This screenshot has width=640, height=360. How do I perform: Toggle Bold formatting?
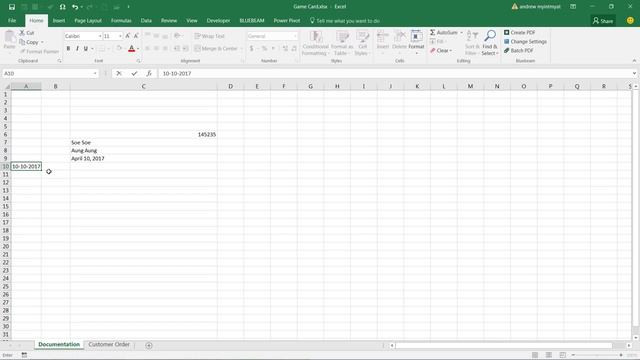(x=68, y=49)
